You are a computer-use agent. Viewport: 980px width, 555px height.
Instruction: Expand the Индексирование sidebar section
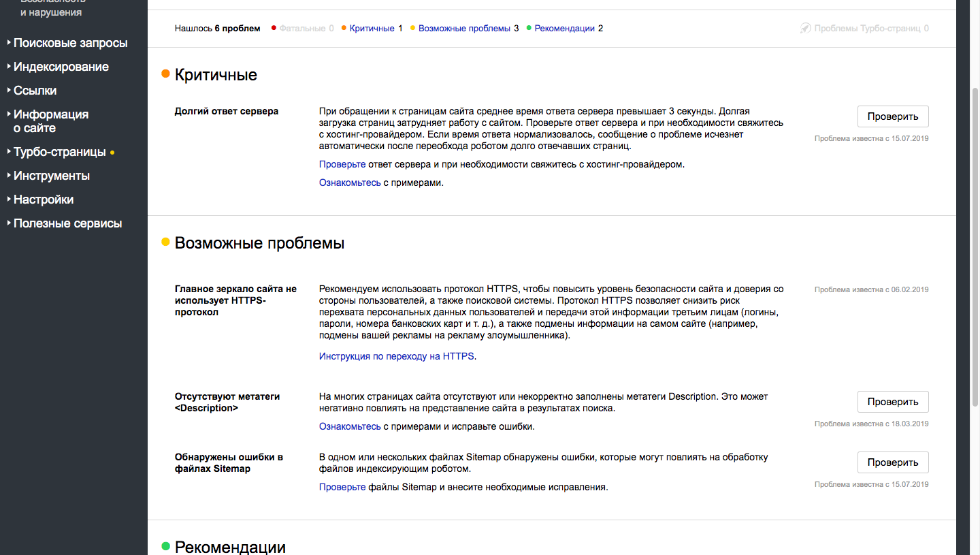click(61, 67)
